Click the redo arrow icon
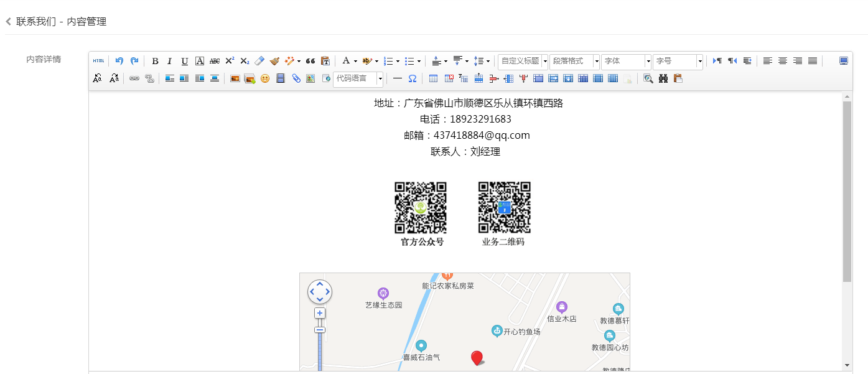This screenshot has width=868, height=374. [134, 61]
